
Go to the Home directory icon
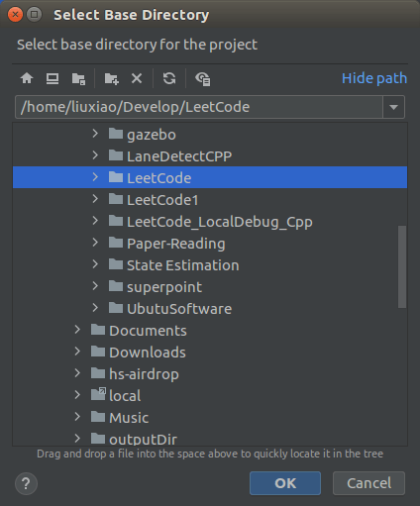click(x=27, y=78)
